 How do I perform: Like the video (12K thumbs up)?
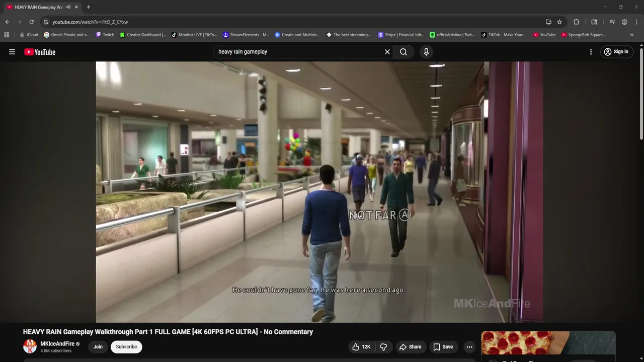click(361, 347)
